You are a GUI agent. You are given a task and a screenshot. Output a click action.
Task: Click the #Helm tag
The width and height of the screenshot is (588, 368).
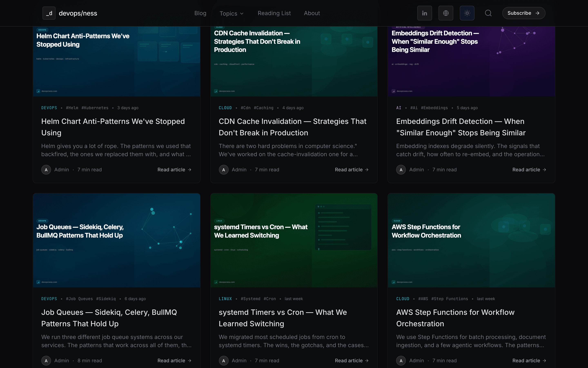pyautogui.click(x=72, y=108)
